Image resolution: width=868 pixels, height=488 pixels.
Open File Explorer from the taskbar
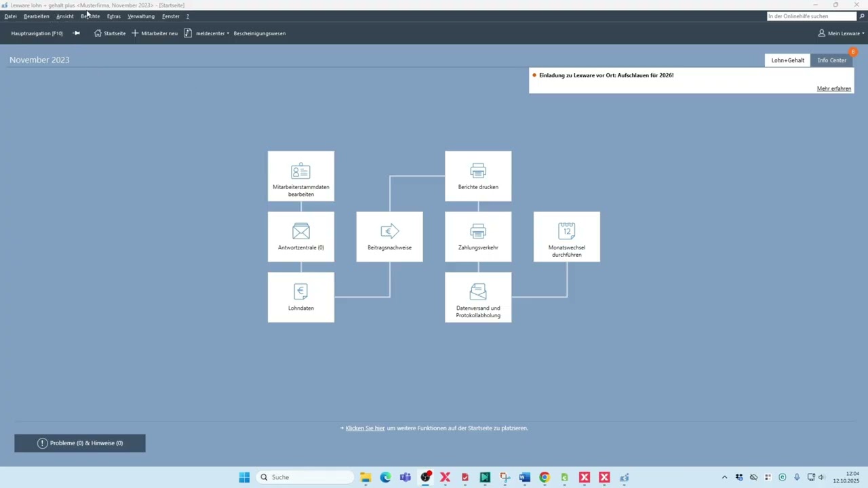(x=366, y=477)
